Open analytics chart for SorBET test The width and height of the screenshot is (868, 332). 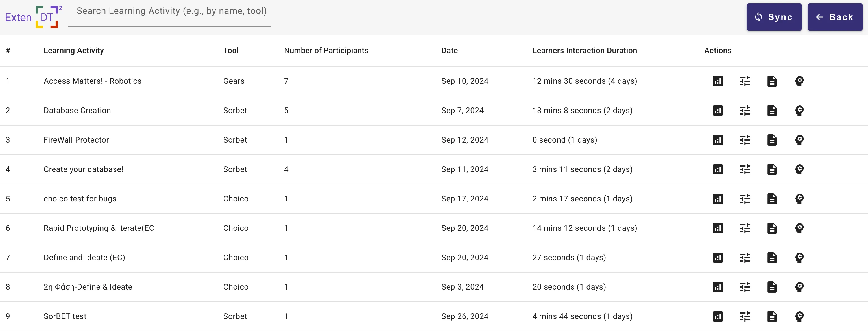[717, 316]
